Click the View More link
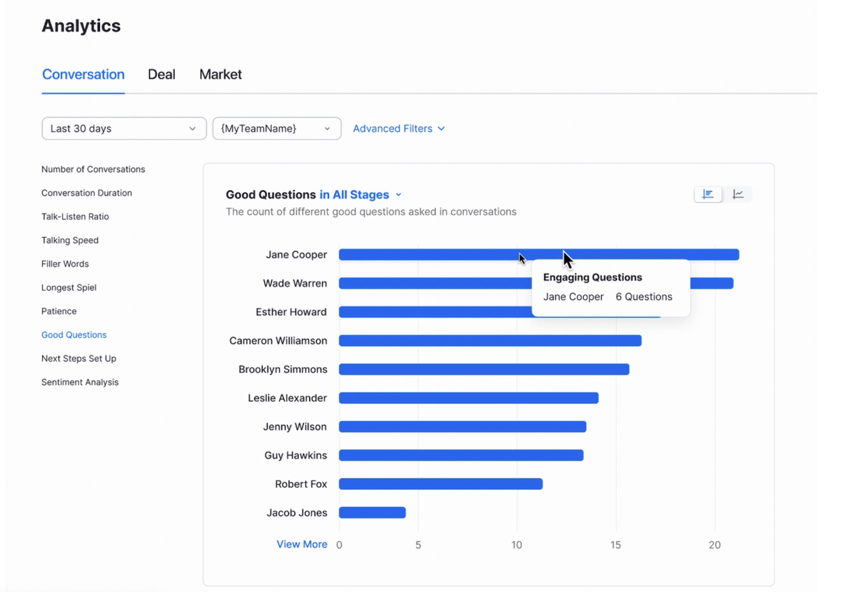The height and width of the screenshot is (592, 868). pos(302,544)
